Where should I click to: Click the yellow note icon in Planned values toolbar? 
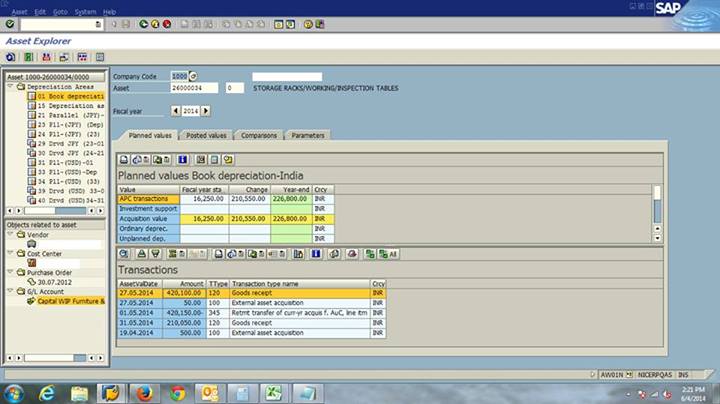(228, 160)
